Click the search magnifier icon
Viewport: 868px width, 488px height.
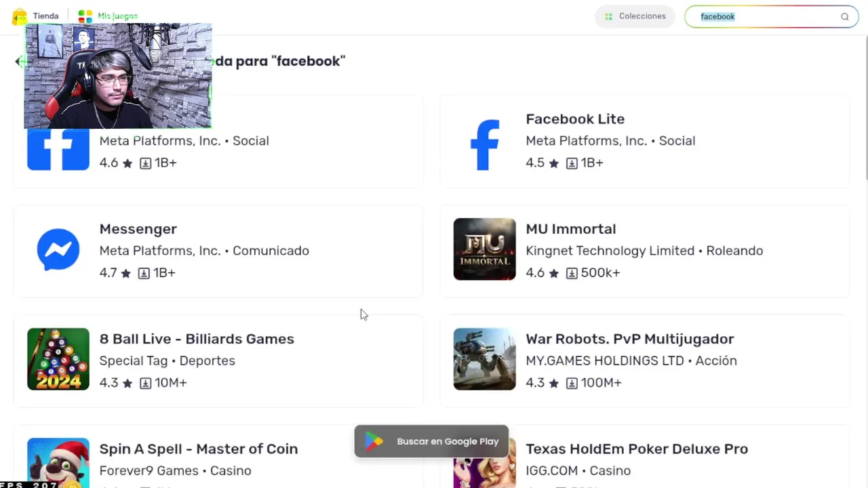(x=844, y=17)
